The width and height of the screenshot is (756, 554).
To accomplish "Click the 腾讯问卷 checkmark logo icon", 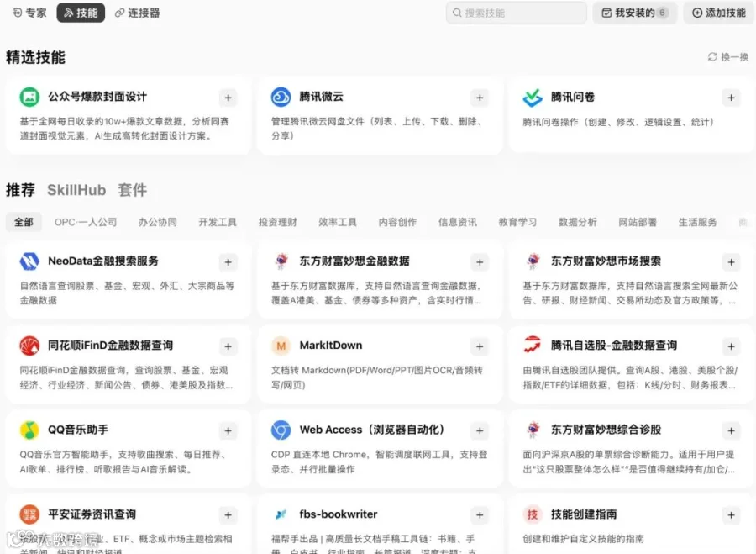I will pyautogui.click(x=533, y=98).
